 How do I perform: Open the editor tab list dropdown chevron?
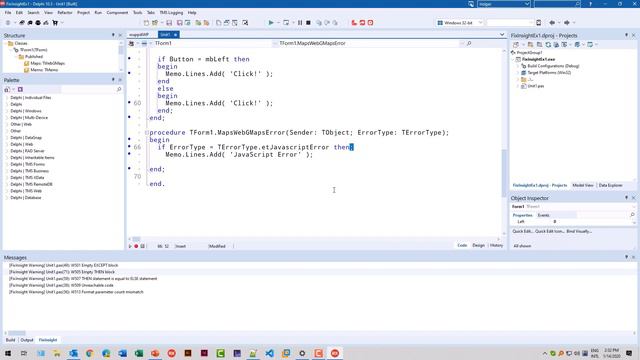(502, 35)
